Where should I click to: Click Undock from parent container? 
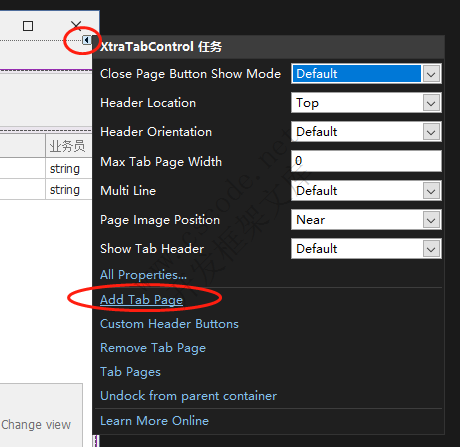(x=188, y=396)
